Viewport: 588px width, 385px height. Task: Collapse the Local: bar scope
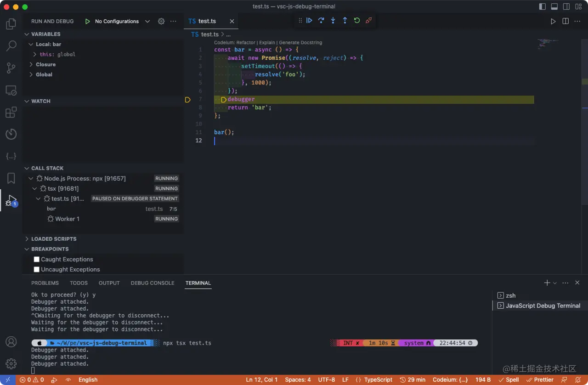pyautogui.click(x=31, y=45)
